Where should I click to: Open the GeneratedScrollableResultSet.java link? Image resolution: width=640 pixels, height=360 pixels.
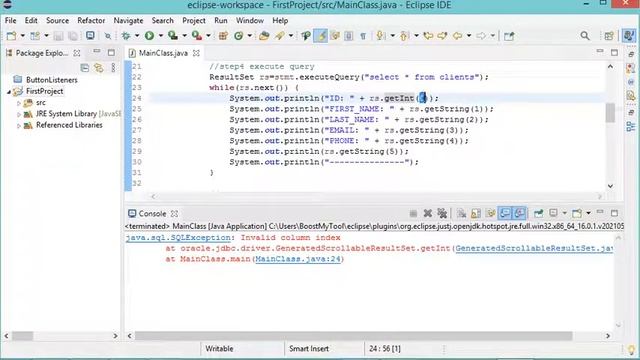click(x=534, y=248)
